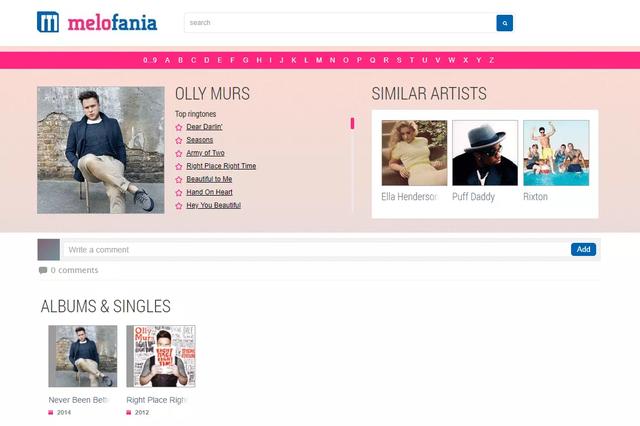
Task: Click the star next to Army of Two
Action: pyautogui.click(x=179, y=153)
